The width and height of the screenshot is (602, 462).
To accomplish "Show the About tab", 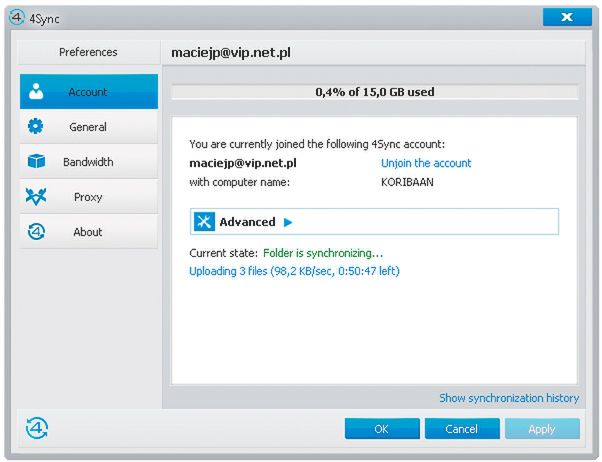I will (x=89, y=231).
